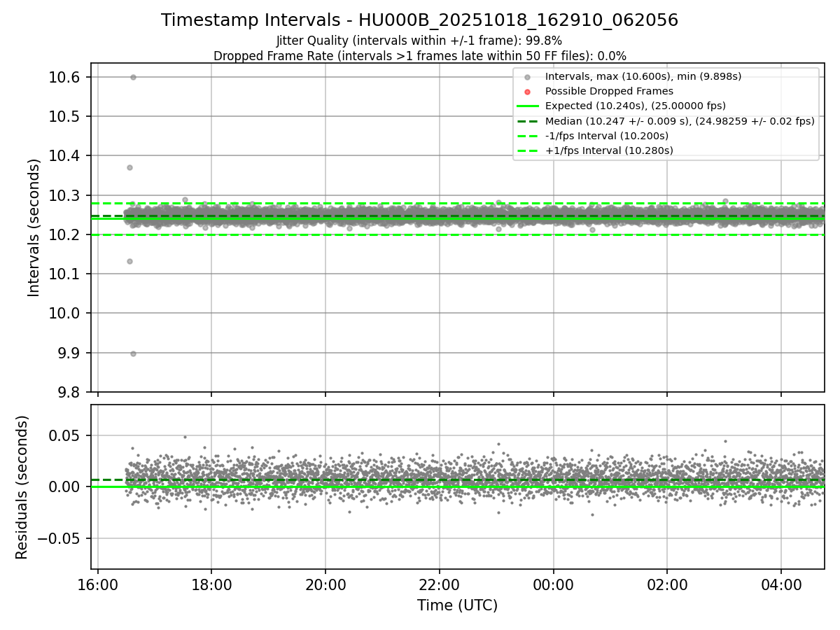This screenshot has height=630, width=840.
Task: Click y-axis tick label '10.2'
Action: [65, 234]
